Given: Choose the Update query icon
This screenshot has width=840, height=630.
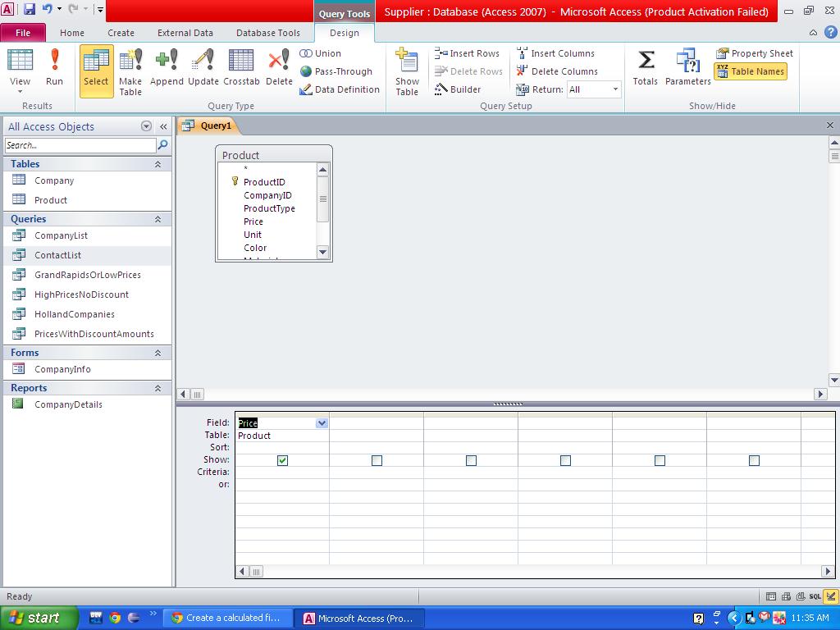Looking at the screenshot, I should coord(203,68).
